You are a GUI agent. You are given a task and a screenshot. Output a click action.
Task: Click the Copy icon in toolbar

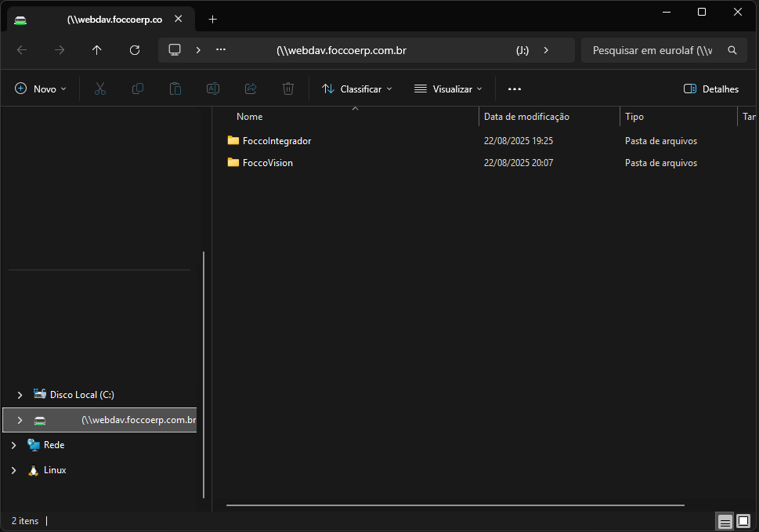point(138,89)
